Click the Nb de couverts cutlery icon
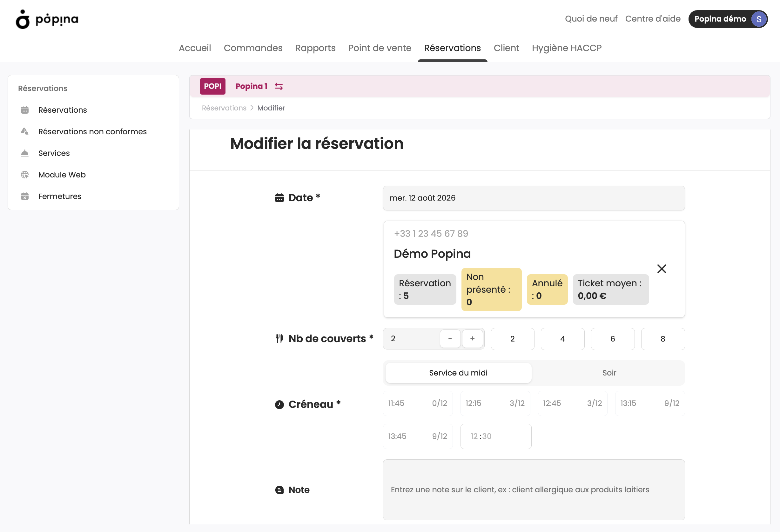Screen dimensions: 780x532 [279, 339]
